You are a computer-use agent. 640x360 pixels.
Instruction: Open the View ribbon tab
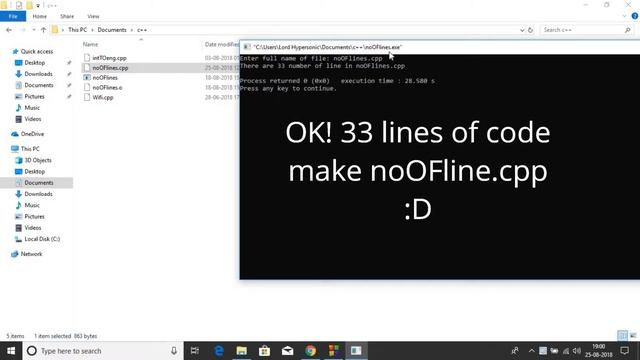point(93,16)
